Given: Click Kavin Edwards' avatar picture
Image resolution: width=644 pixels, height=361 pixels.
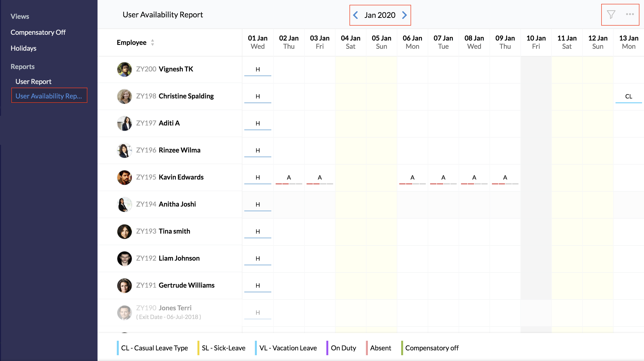Looking at the screenshot, I should pos(124,177).
